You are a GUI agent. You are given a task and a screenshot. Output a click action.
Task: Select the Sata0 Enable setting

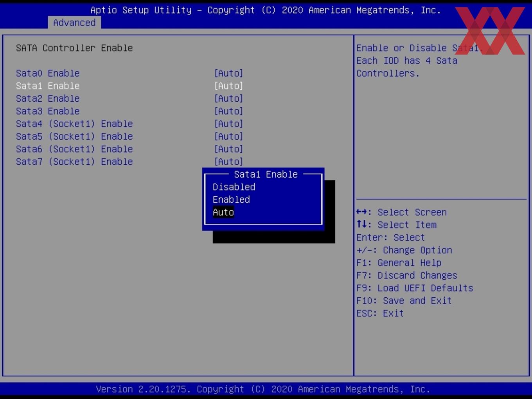coord(48,73)
